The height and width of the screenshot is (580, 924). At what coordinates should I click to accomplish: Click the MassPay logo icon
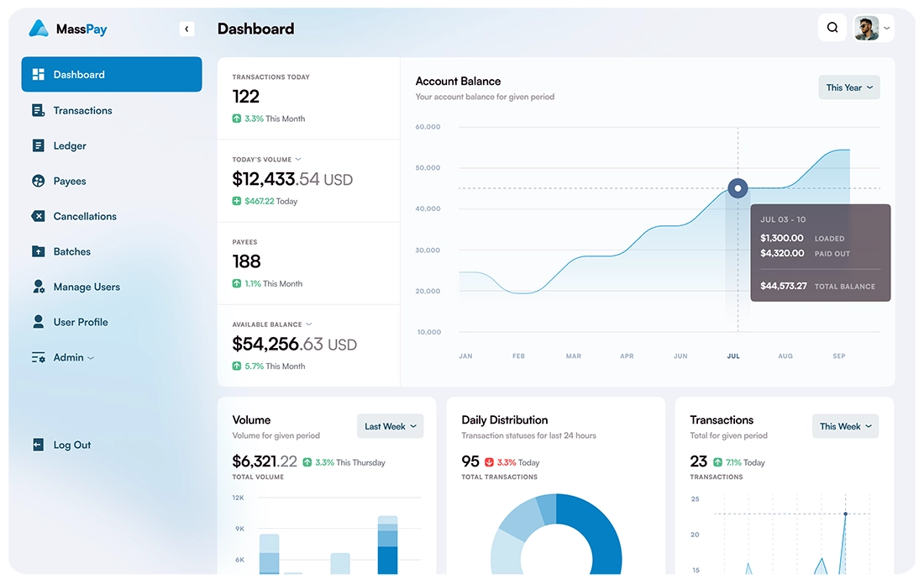pyautogui.click(x=39, y=29)
